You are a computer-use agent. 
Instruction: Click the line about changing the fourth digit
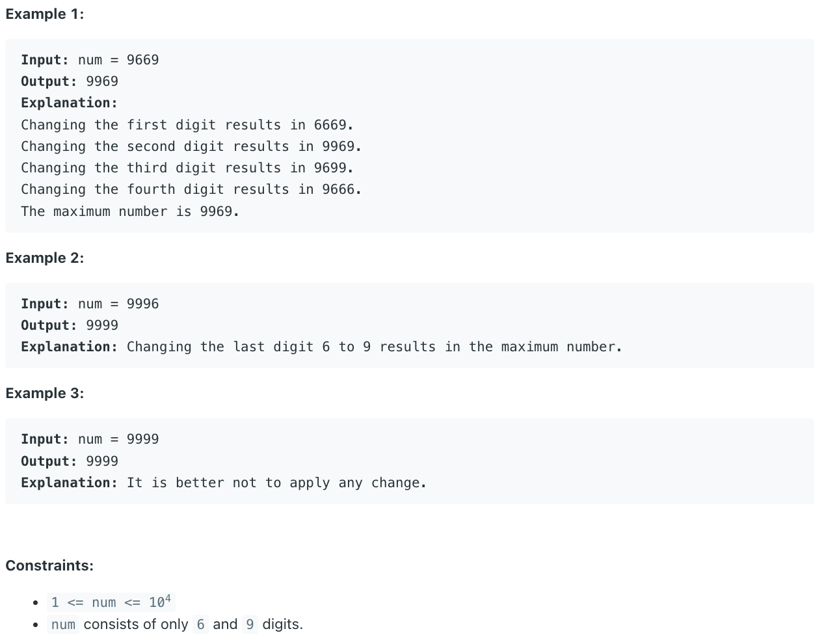[x=191, y=189]
